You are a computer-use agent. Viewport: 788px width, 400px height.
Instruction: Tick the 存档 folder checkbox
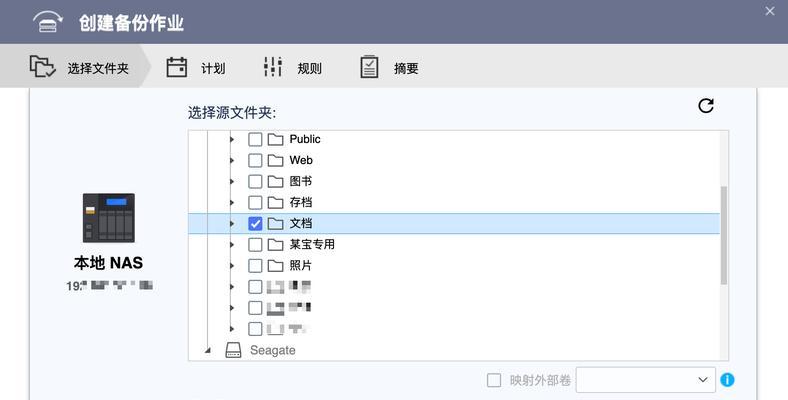[x=255, y=203]
